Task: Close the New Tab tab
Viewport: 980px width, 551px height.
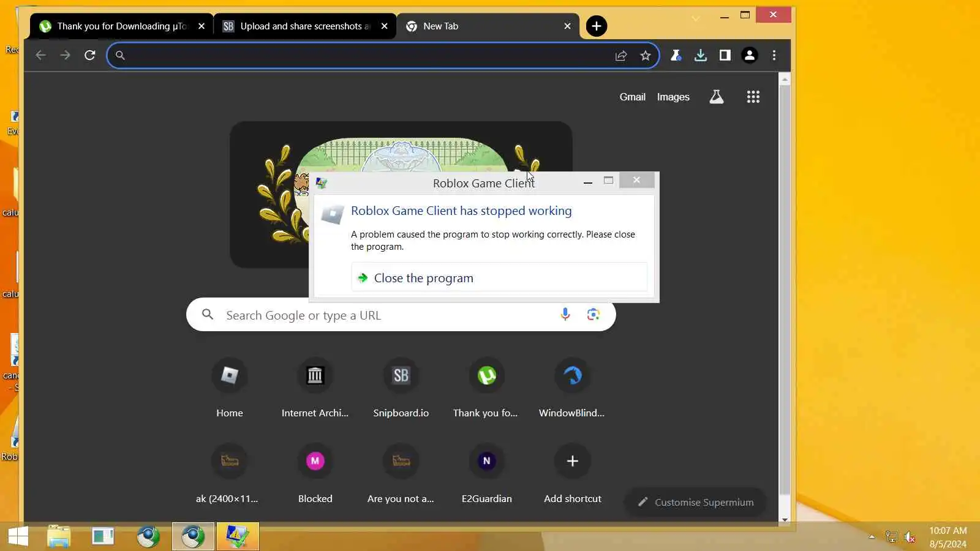Action: [568, 26]
